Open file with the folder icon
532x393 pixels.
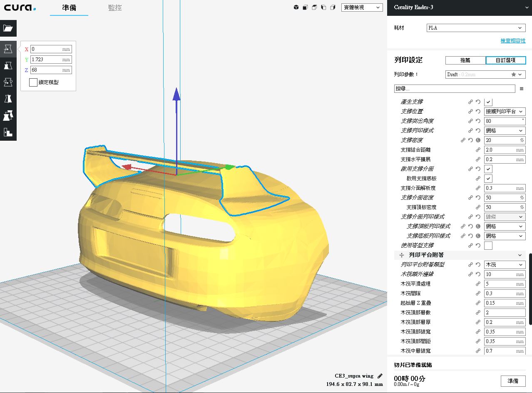8,28
